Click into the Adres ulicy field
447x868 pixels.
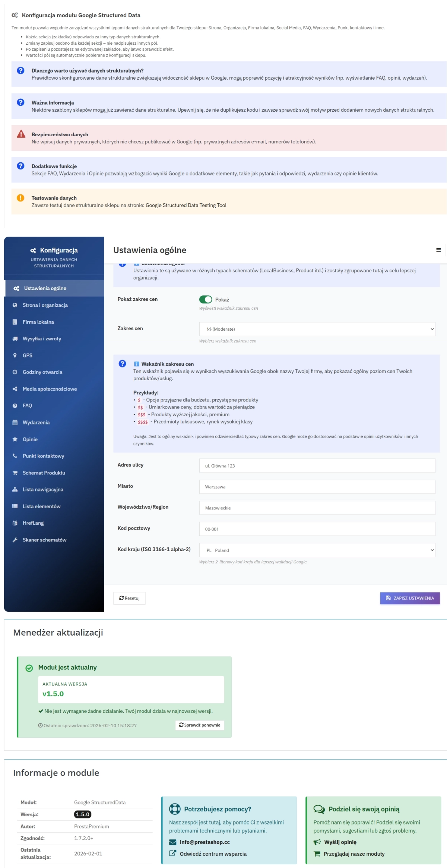317,465
